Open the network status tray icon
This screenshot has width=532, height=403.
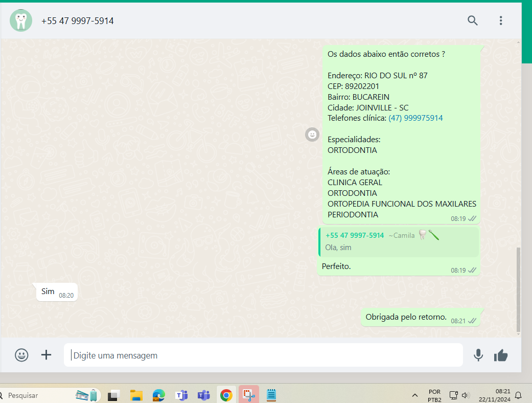point(454,395)
